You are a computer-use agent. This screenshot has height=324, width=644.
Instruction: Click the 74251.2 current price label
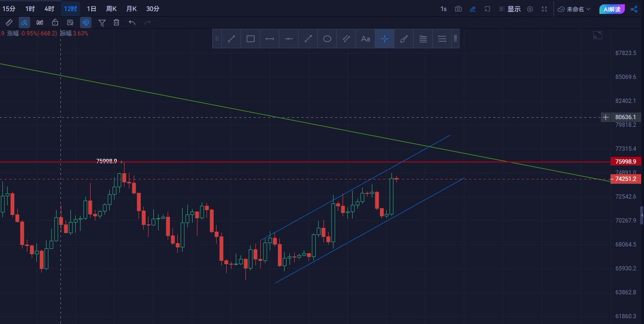(x=626, y=179)
